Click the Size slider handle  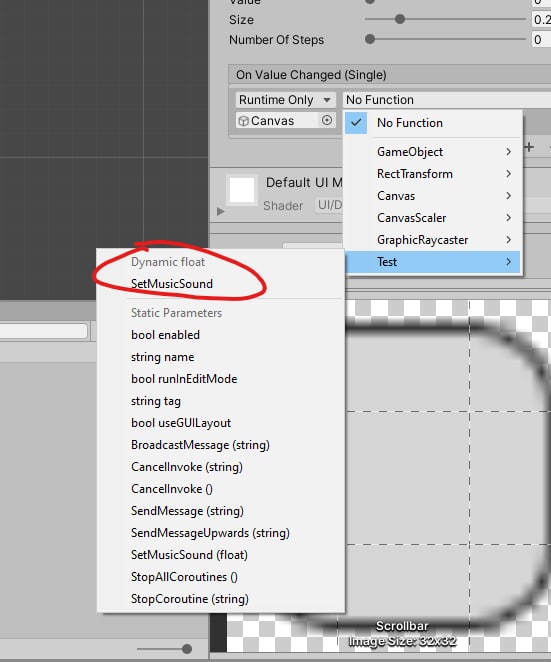click(x=400, y=19)
